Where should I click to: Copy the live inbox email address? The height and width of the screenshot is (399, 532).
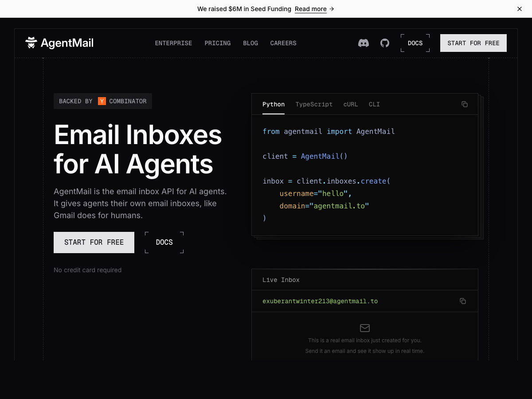(463, 301)
